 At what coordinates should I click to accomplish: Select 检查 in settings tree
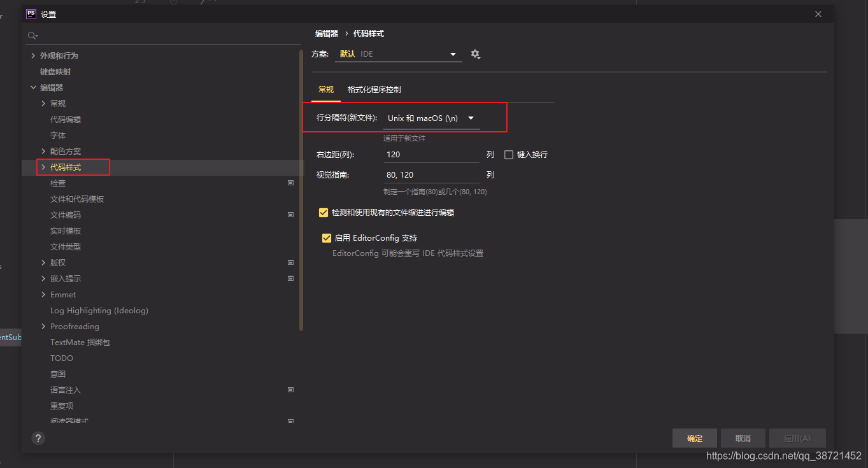coord(58,183)
